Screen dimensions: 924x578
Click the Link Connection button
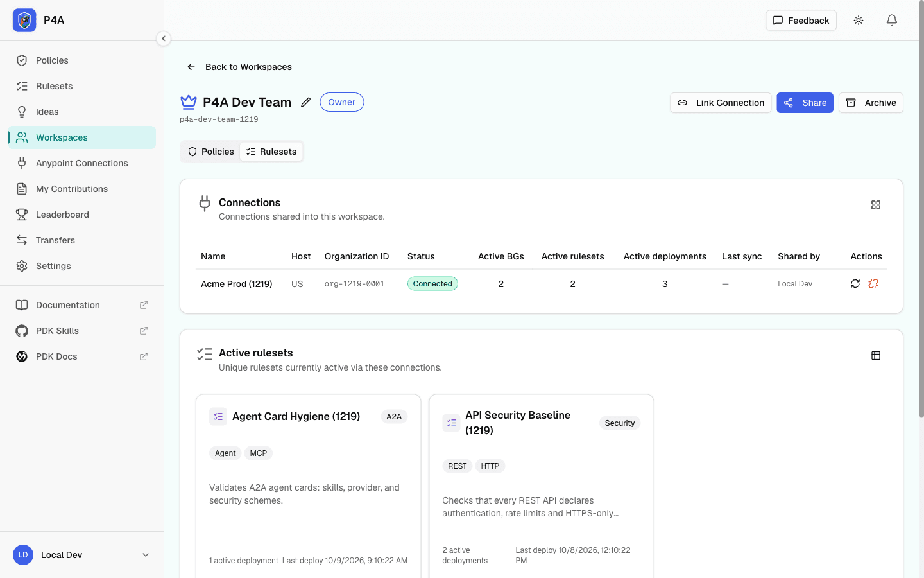coord(721,103)
